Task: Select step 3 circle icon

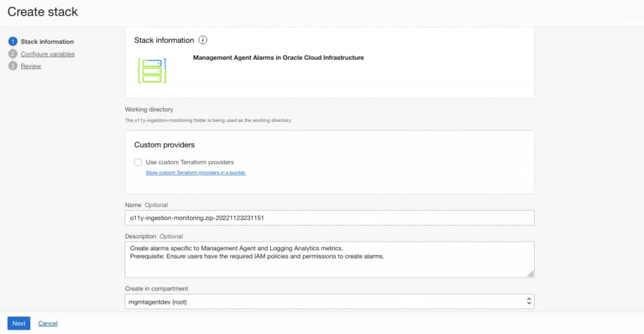Action: tap(13, 66)
